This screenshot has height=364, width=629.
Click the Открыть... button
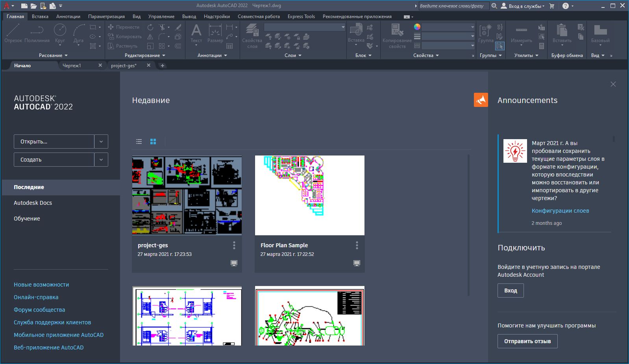pyautogui.click(x=54, y=142)
